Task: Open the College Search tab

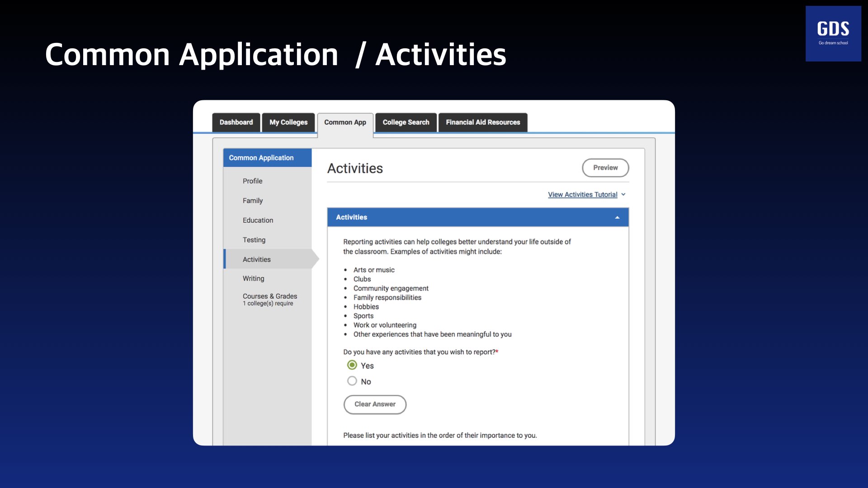Action: pos(406,122)
